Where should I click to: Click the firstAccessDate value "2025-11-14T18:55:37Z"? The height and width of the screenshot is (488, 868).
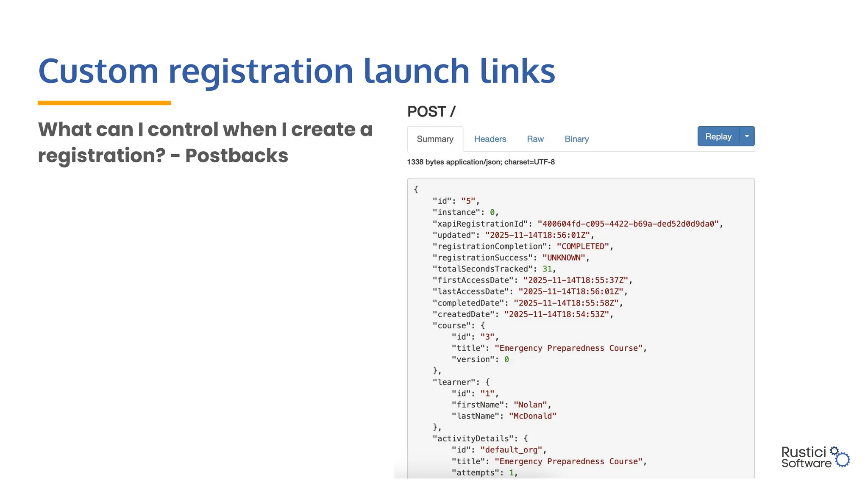[576, 280]
